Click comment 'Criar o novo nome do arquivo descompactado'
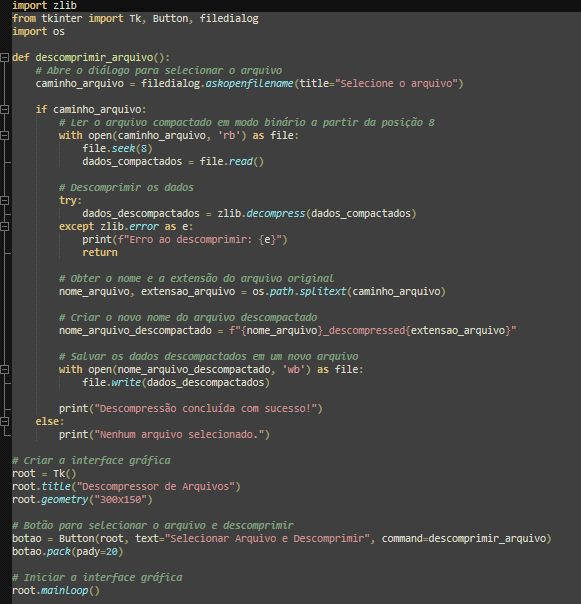Image resolution: width=581 pixels, height=604 pixels. pos(188,317)
